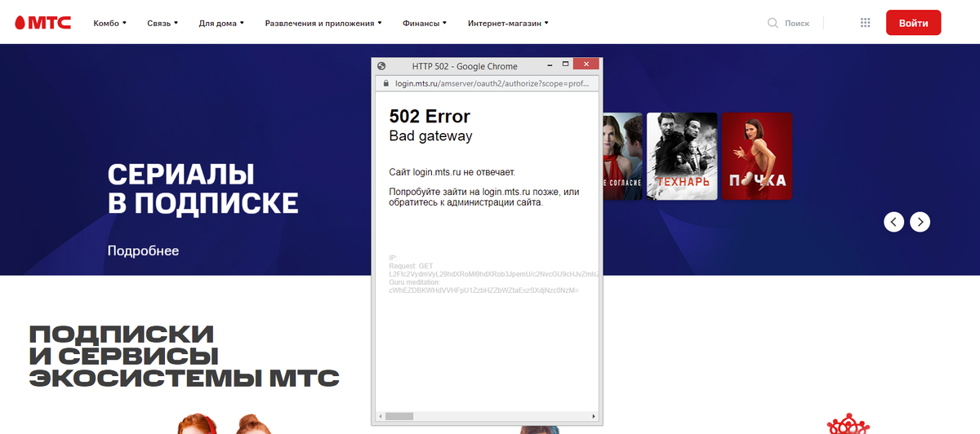
Task: Go to the previous banner slide
Action: coord(893,221)
